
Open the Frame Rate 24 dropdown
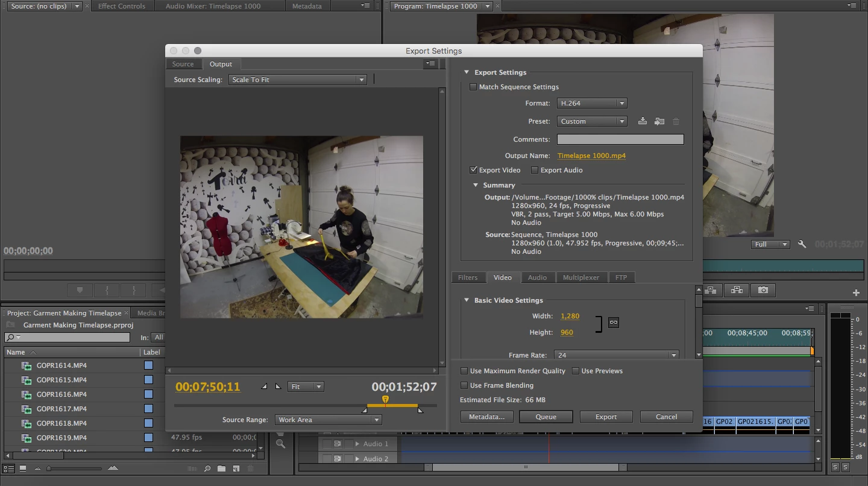click(x=617, y=355)
